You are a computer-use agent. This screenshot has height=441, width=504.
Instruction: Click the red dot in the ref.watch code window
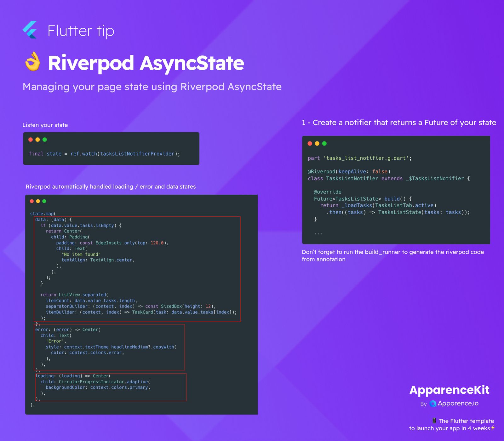[31, 140]
